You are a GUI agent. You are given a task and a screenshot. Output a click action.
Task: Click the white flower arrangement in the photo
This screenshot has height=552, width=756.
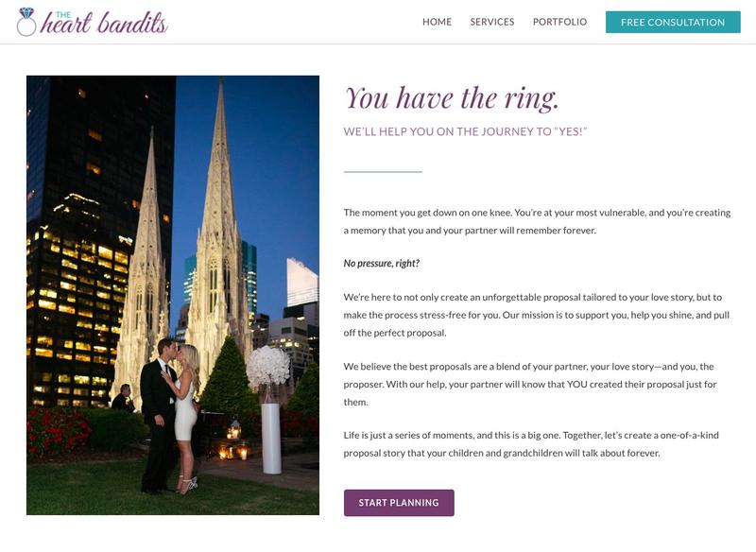point(268,367)
